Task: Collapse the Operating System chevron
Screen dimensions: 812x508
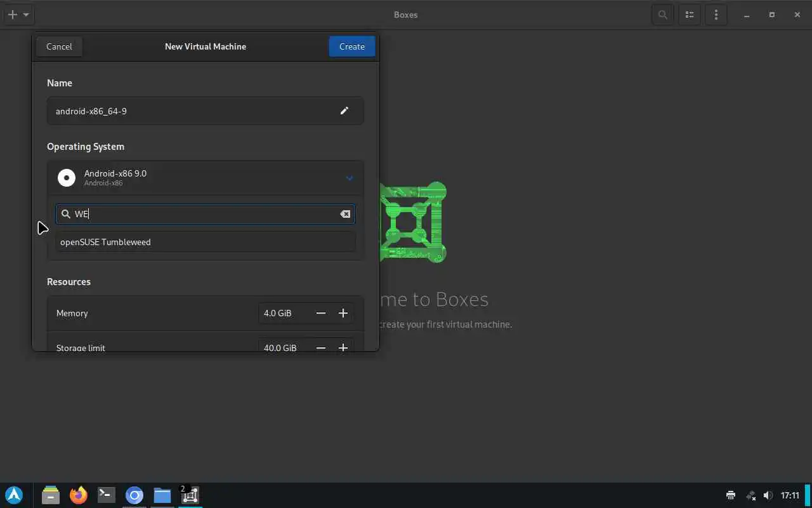Action: point(349,178)
